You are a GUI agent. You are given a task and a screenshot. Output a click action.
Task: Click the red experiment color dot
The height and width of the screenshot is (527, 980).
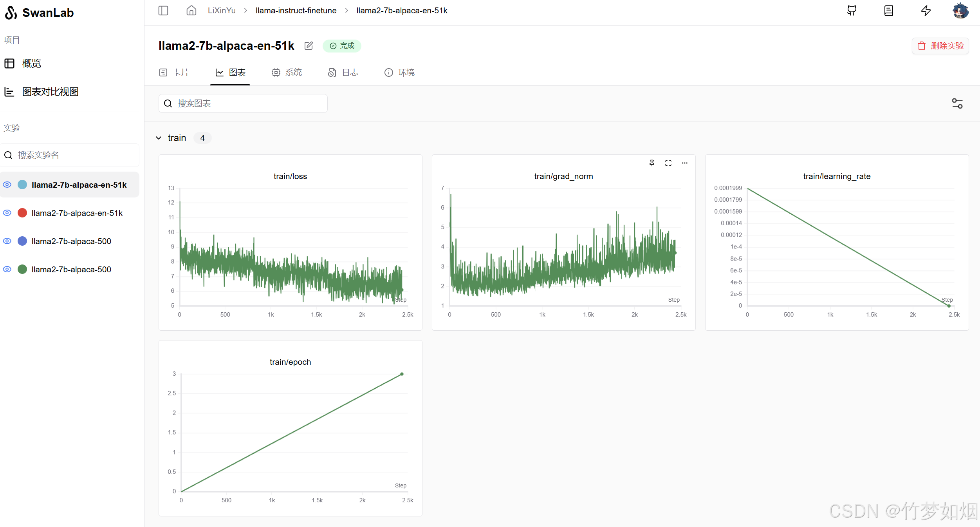22,213
